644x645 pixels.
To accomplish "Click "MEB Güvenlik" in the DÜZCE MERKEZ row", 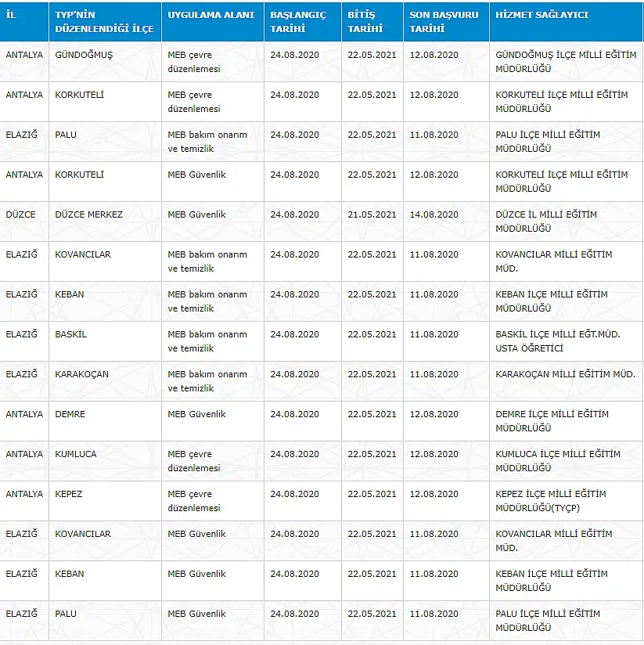I will pos(213,222).
